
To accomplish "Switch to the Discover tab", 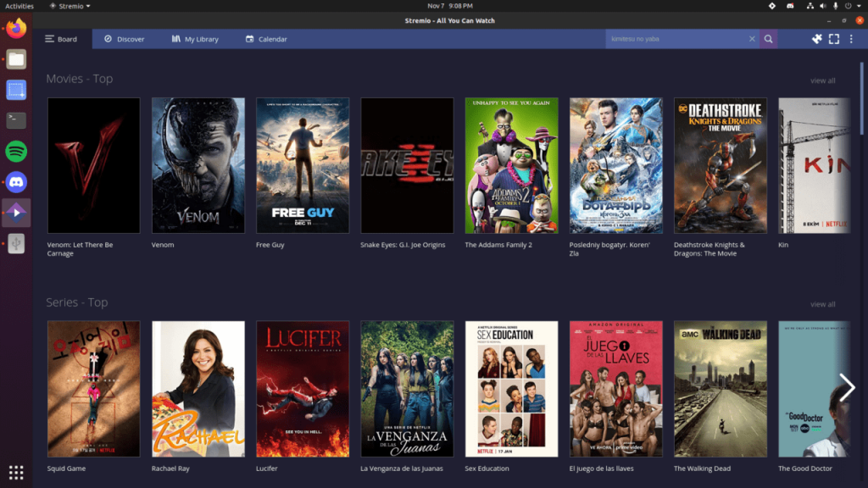I will click(124, 39).
